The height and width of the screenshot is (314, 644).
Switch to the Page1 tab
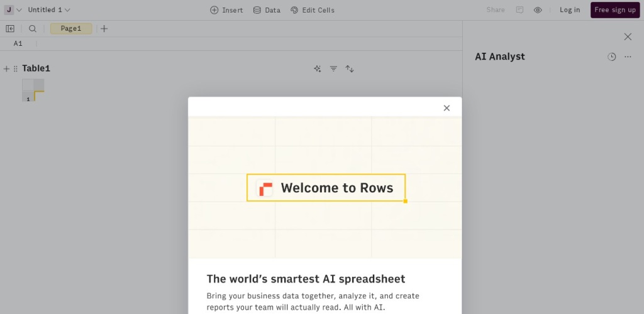tap(71, 28)
